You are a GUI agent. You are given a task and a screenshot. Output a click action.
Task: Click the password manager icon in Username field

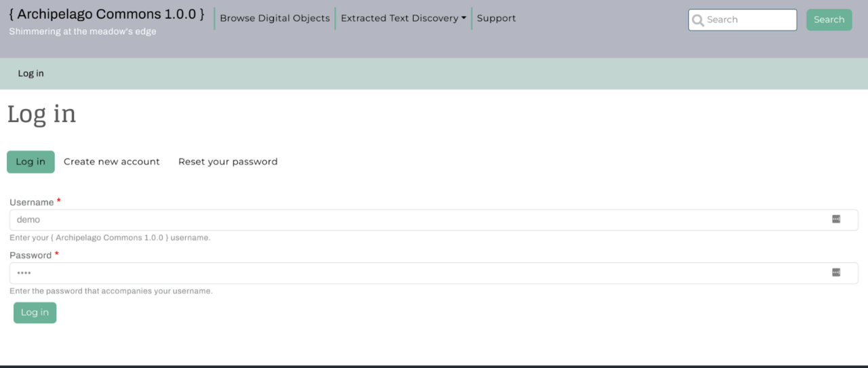click(836, 219)
